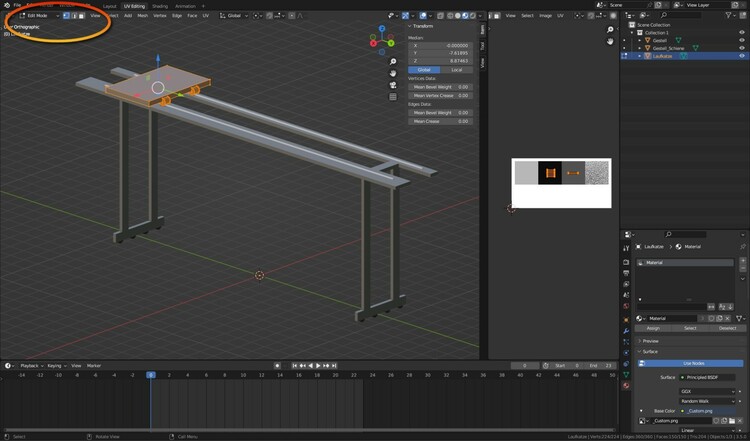750x441 pixels.
Task: Toggle visibility of Laufkatze object
Action: pyautogui.click(x=741, y=56)
